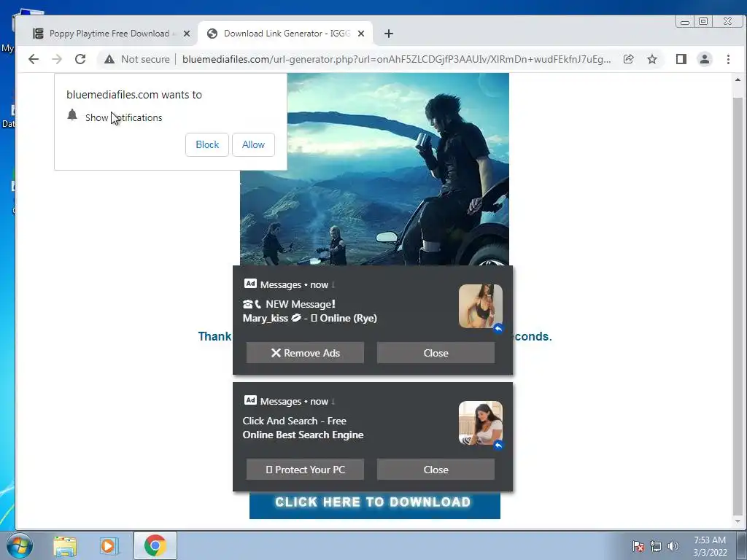Bookmark the page with the star icon
This screenshot has height=560, width=747.
pos(652,59)
